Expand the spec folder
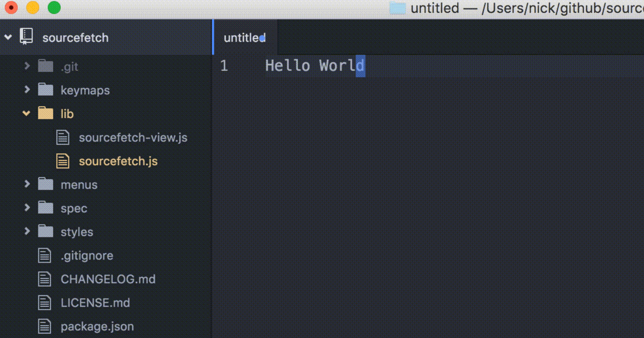Screen dimensions: 644x338 pos(27,208)
